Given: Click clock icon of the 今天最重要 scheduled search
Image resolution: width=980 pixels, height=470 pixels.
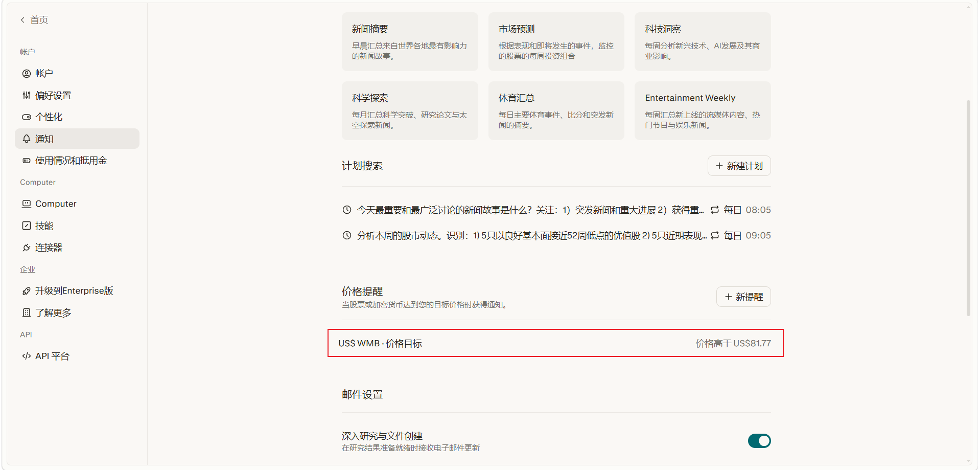Looking at the screenshot, I should click(347, 210).
